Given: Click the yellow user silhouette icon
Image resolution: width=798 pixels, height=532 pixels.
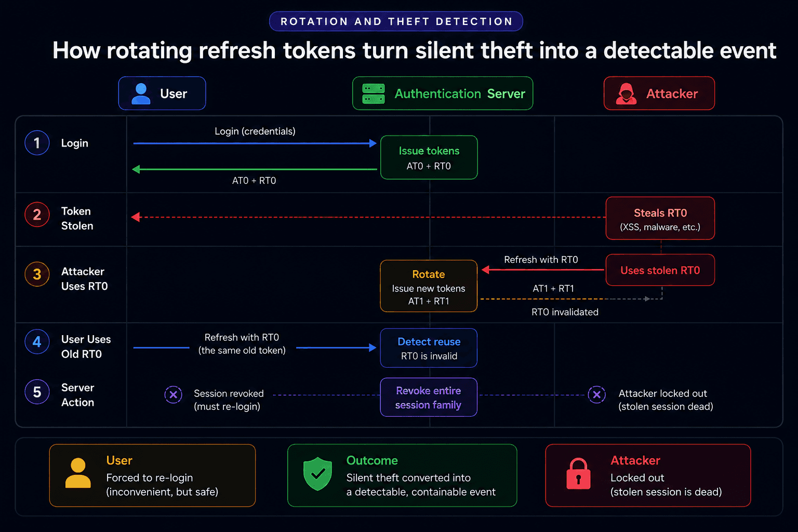Looking at the screenshot, I should tap(78, 473).
